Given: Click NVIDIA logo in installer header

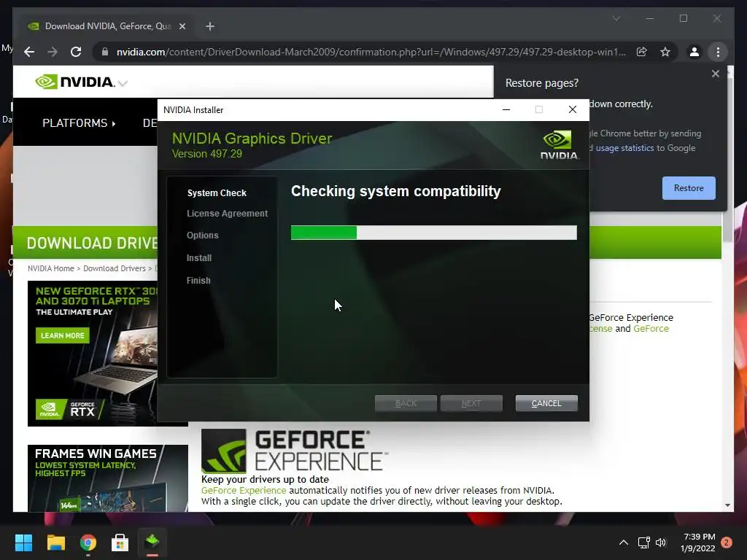Looking at the screenshot, I should (x=559, y=145).
